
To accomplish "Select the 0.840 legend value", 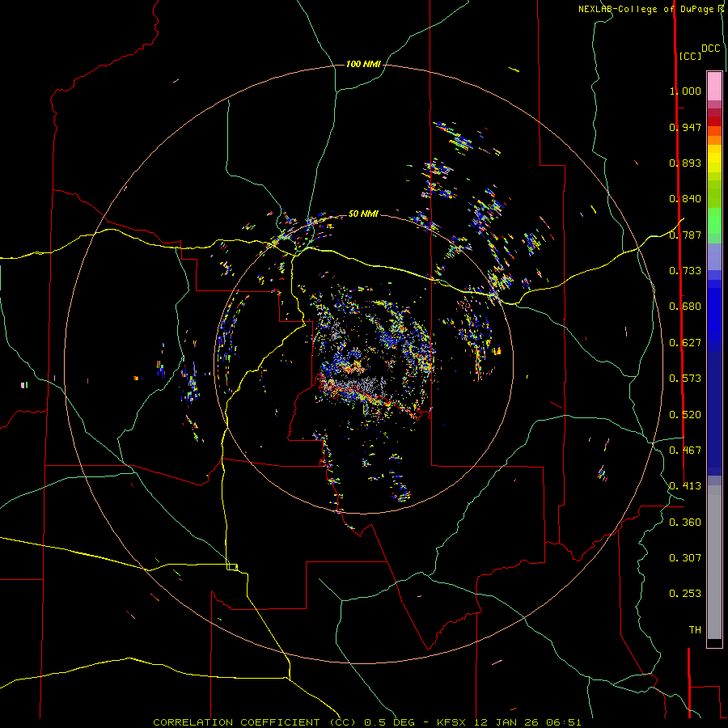I will tap(685, 199).
